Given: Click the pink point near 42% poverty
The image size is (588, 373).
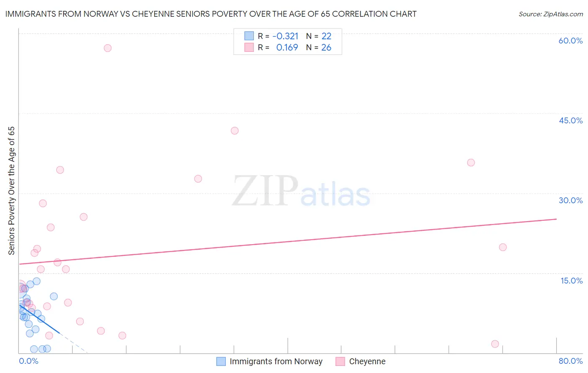Looking at the screenshot, I should click(235, 131).
